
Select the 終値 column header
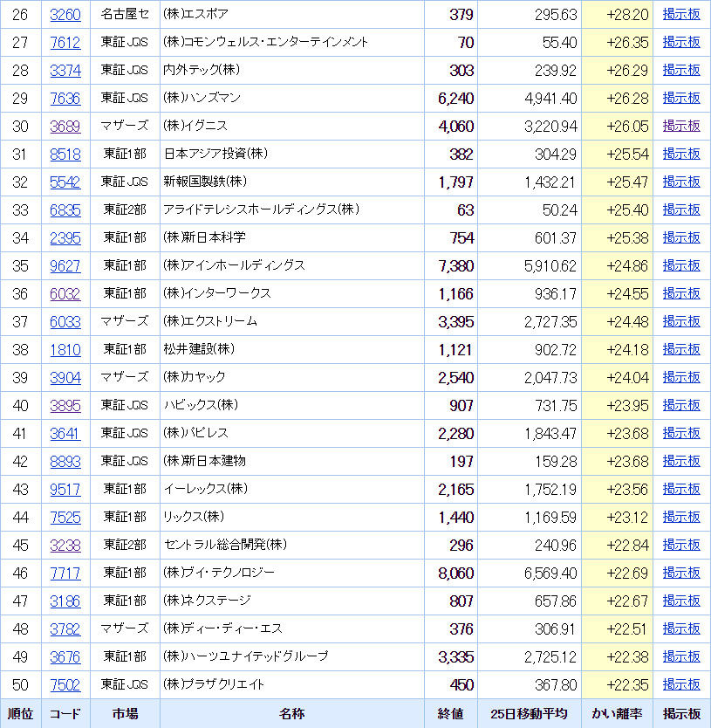(451, 714)
